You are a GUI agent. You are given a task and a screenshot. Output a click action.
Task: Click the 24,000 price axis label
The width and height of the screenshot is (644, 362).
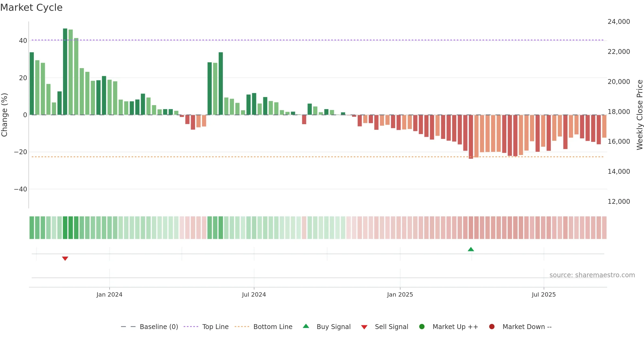point(619,22)
